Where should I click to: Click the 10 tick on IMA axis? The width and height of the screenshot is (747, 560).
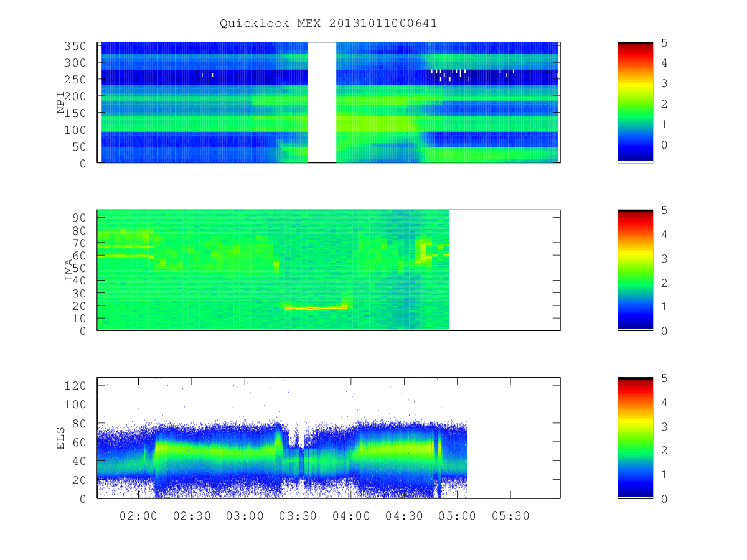pyautogui.click(x=79, y=318)
